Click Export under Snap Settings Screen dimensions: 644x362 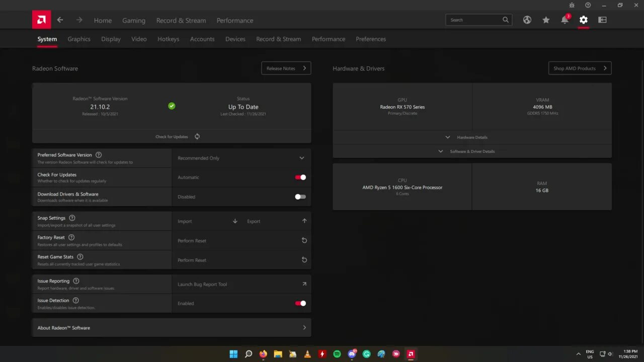[254, 221]
